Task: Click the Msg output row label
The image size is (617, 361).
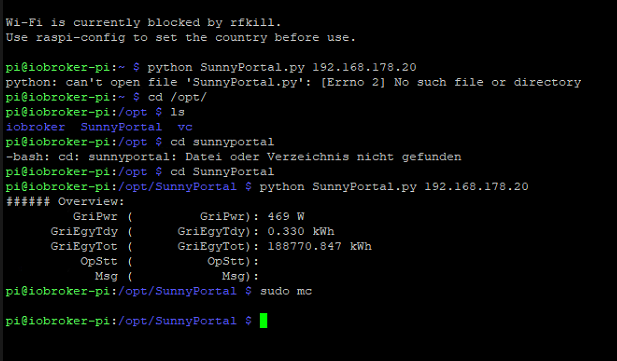Action: [106, 276]
